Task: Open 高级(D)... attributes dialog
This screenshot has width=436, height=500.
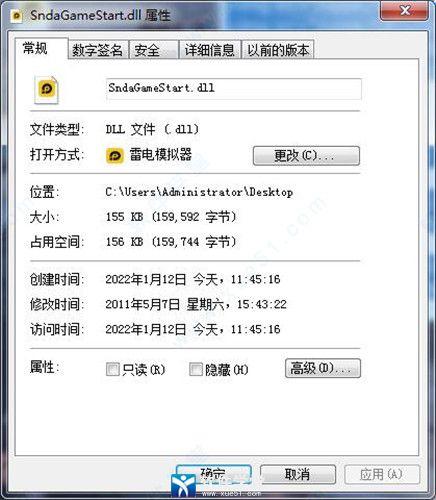Action: click(x=323, y=368)
